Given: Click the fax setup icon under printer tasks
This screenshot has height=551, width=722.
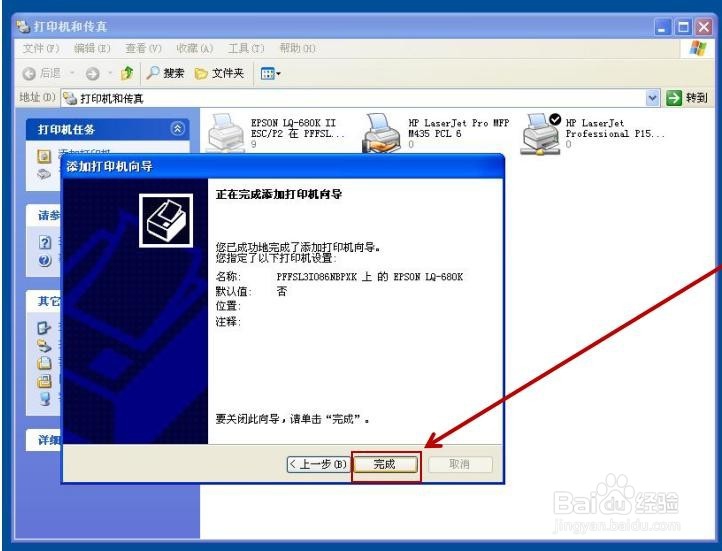Looking at the screenshot, I should (44, 174).
